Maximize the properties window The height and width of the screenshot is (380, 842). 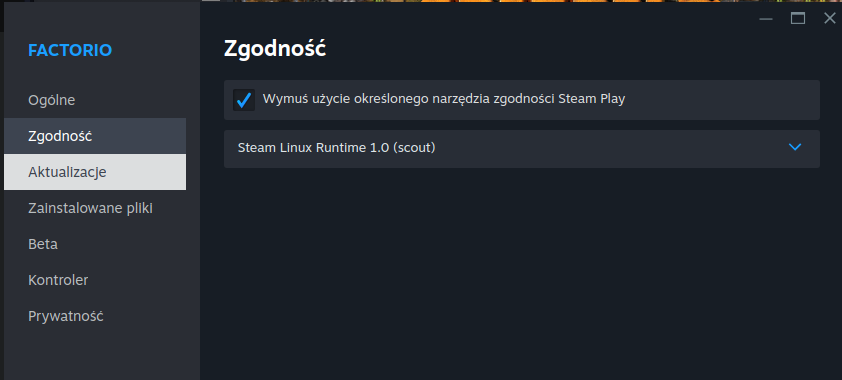point(797,19)
